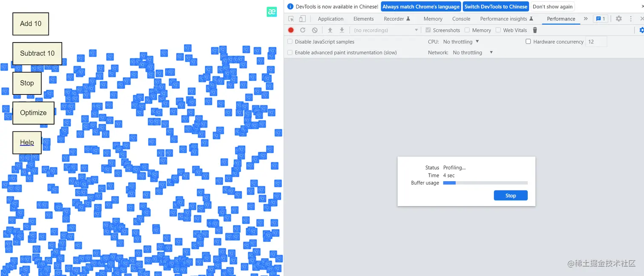Screen dimensions: 644x276
Task: Click the trash collect garbage icon
Action: pos(535,30)
